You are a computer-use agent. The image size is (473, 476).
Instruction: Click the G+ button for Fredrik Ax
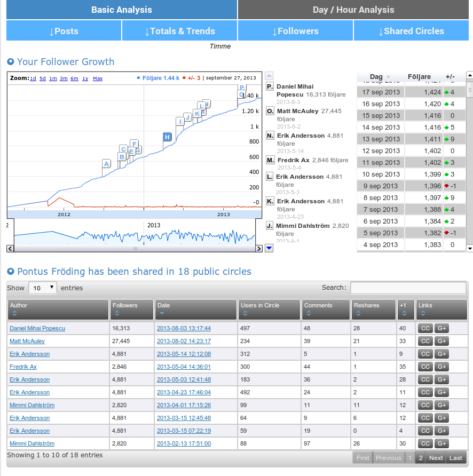(x=442, y=367)
